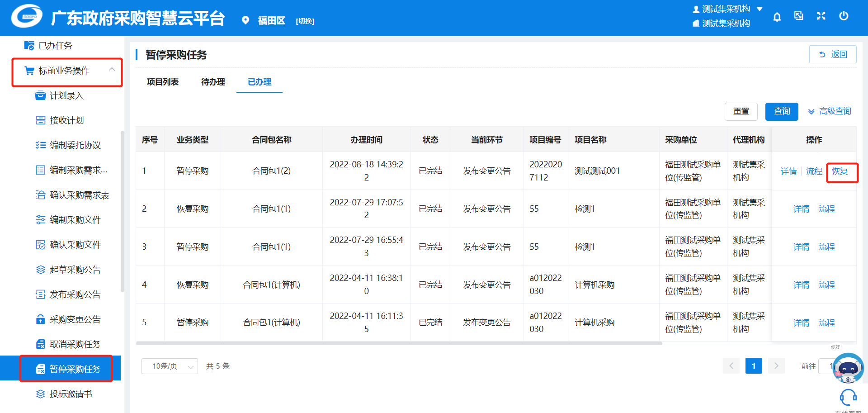Click the 返回 back button
This screenshot has width=868, height=413.
(833, 54)
